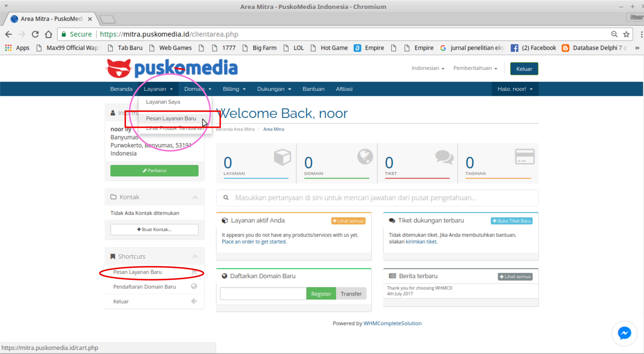Collapse the Kontak panel
This screenshot has height=354, width=644.
click(x=195, y=197)
